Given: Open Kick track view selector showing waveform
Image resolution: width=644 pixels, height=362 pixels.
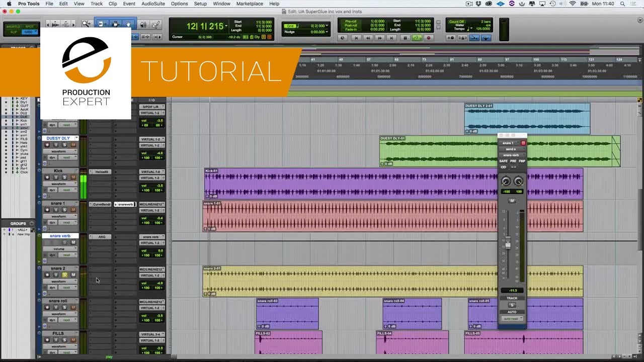Looking at the screenshot, I should (59, 184).
